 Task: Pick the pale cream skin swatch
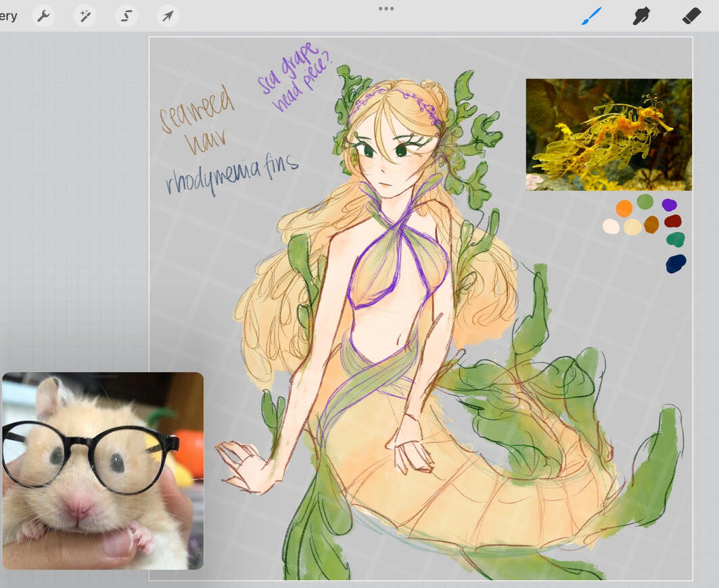611,226
